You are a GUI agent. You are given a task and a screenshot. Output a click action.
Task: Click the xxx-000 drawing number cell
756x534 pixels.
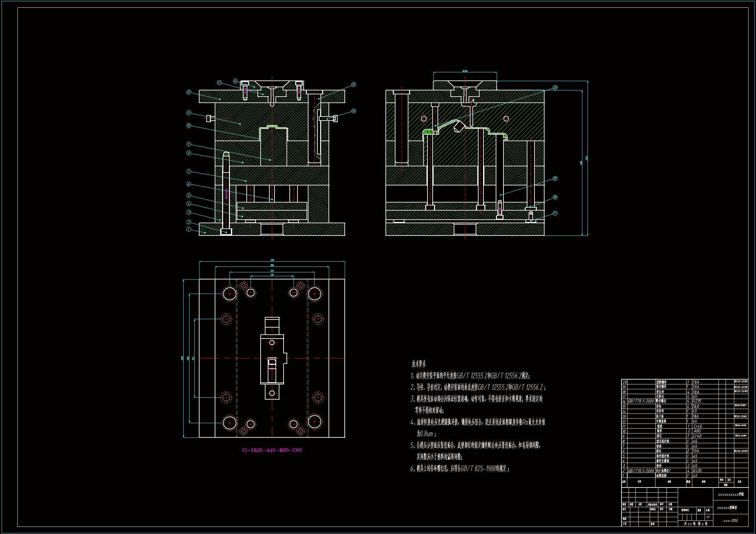pyautogui.click(x=730, y=521)
